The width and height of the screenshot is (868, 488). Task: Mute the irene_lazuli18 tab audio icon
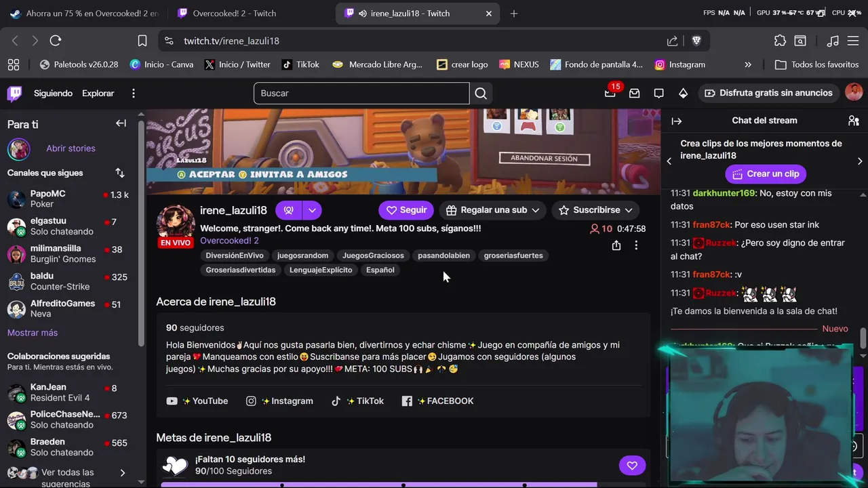[363, 14]
